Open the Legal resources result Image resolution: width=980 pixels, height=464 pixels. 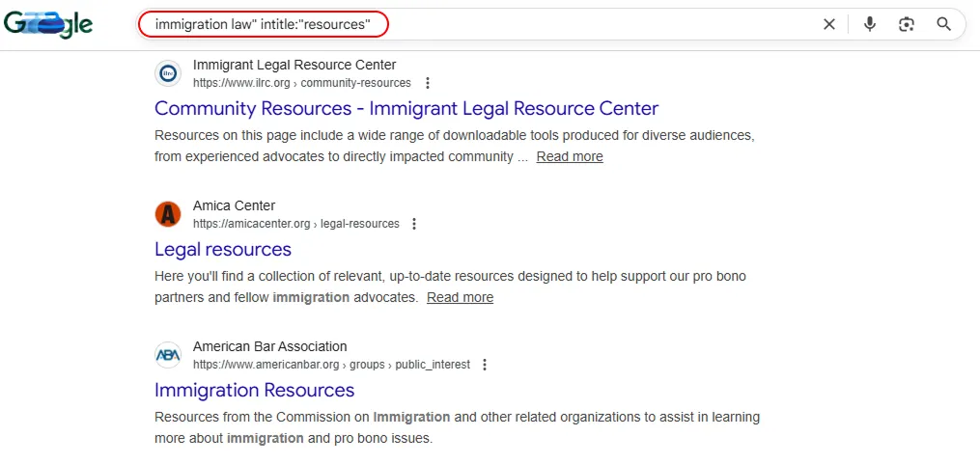[222, 249]
